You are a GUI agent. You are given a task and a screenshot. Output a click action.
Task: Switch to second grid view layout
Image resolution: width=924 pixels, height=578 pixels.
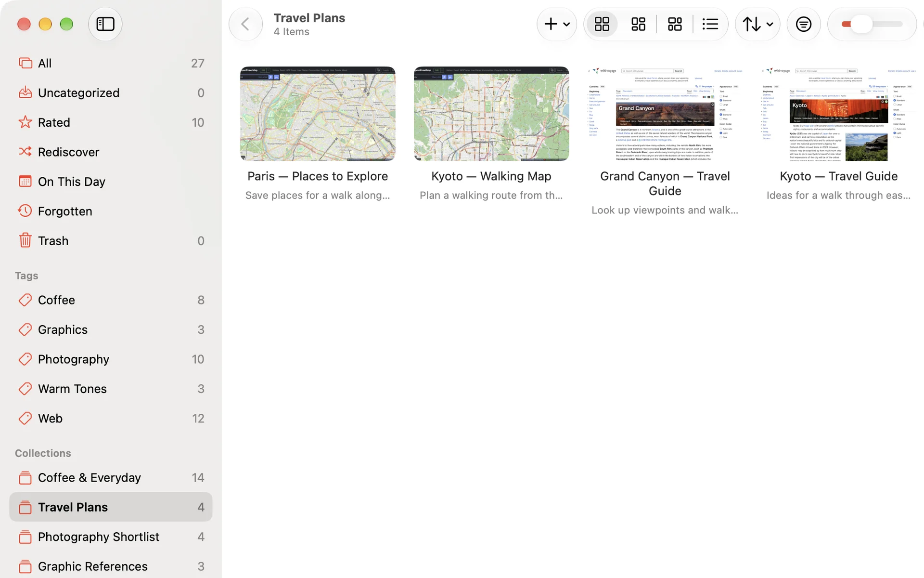click(x=638, y=24)
